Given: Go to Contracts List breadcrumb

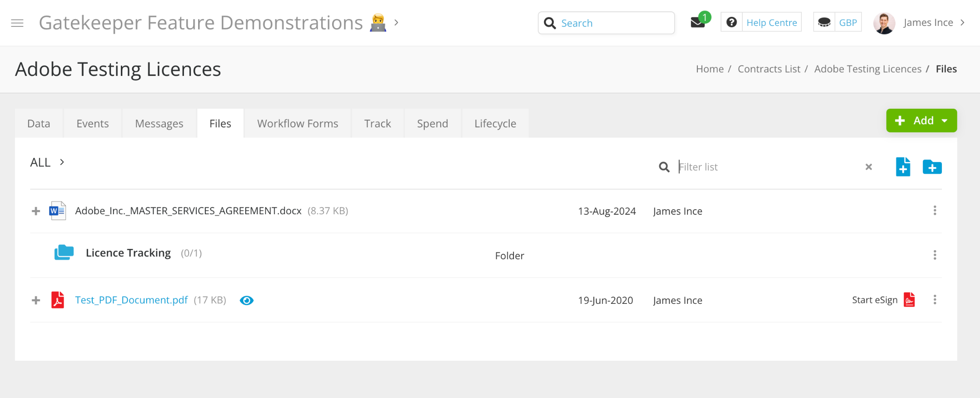Looking at the screenshot, I should click(769, 69).
